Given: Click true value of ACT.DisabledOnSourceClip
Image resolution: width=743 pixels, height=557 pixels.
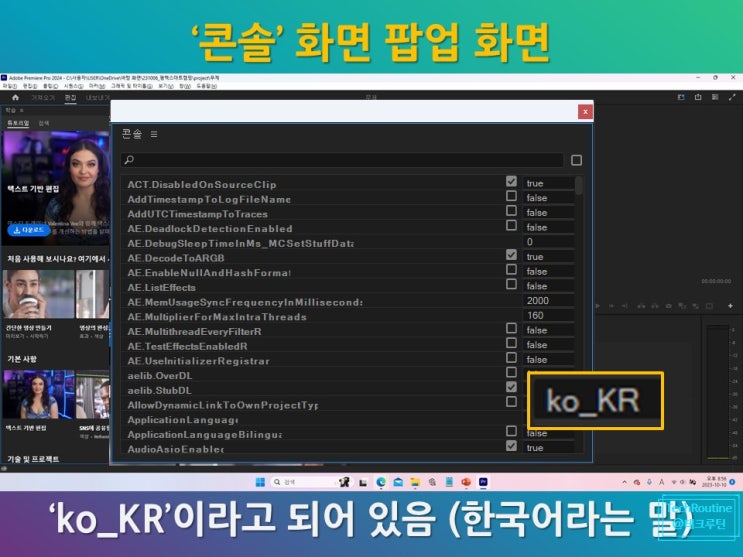Looking at the screenshot, I should (x=548, y=183).
